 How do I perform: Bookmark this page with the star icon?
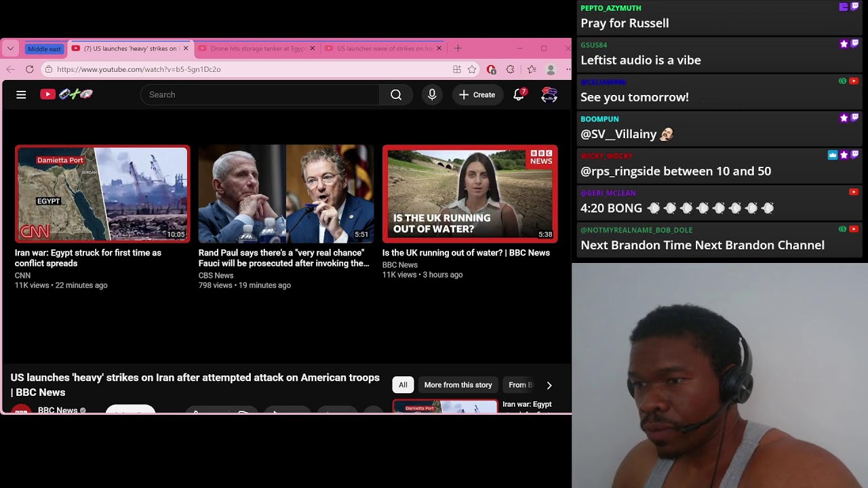472,69
